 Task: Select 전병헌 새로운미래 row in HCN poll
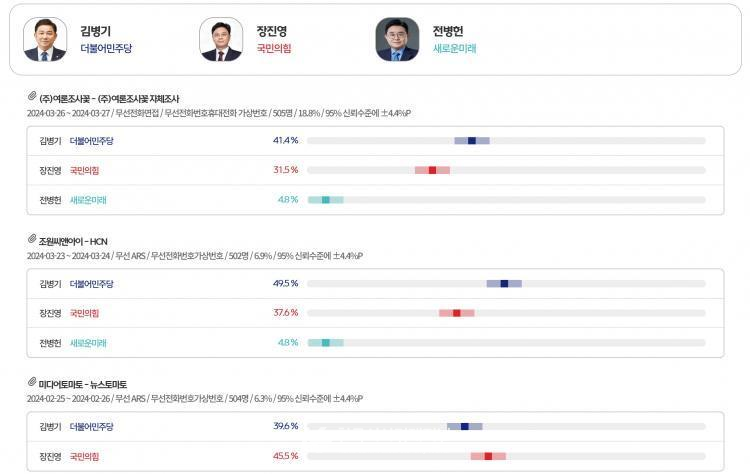coord(375,342)
